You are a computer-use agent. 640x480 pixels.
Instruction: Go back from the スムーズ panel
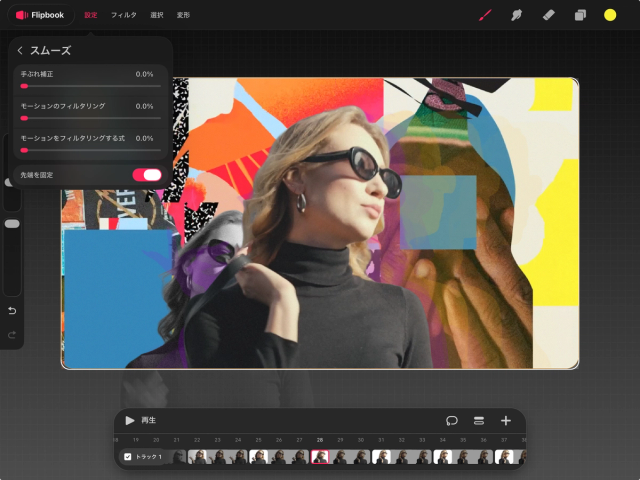click(20, 50)
